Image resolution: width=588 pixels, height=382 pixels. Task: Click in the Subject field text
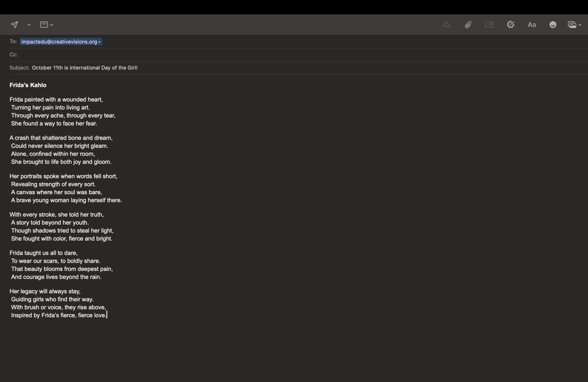click(85, 68)
